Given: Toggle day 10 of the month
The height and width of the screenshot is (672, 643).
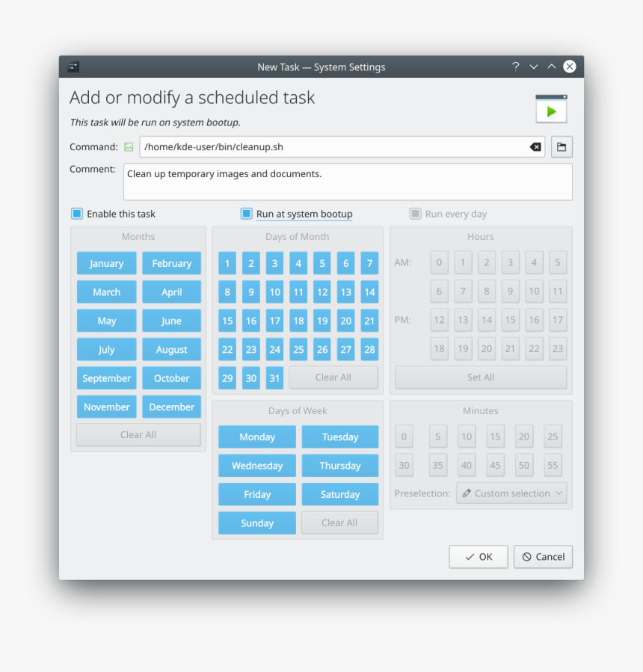Looking at the screenshot, I should point(275,292).
